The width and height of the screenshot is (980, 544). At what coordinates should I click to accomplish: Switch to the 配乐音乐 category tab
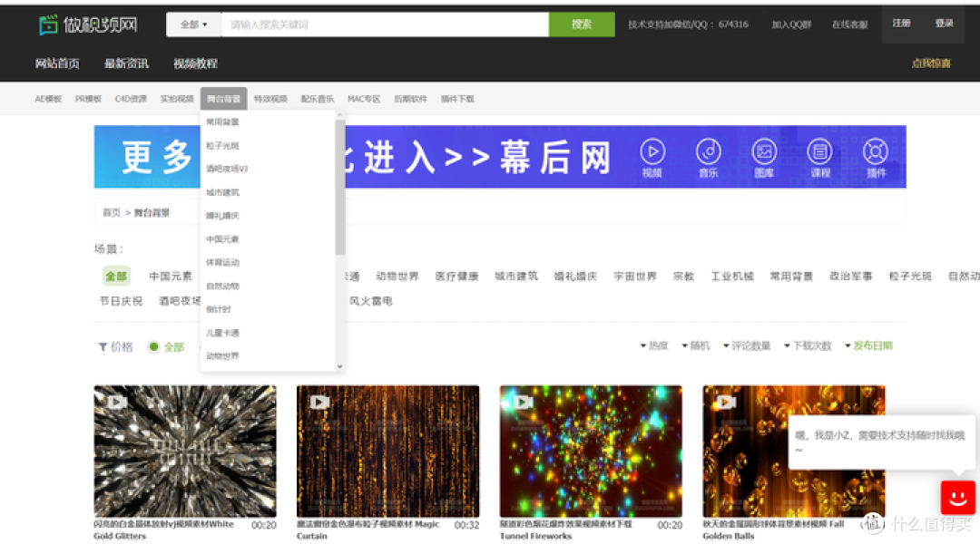[x=318, y=99]
